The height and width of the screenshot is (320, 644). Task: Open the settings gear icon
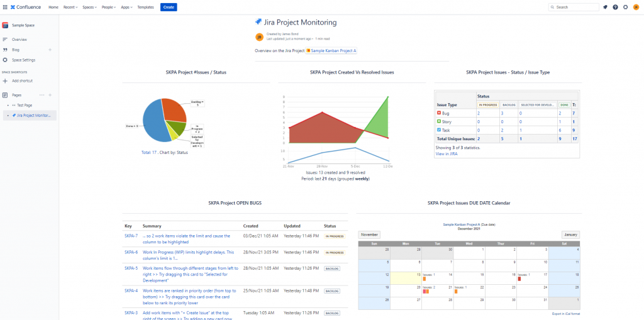pos(626,7)
